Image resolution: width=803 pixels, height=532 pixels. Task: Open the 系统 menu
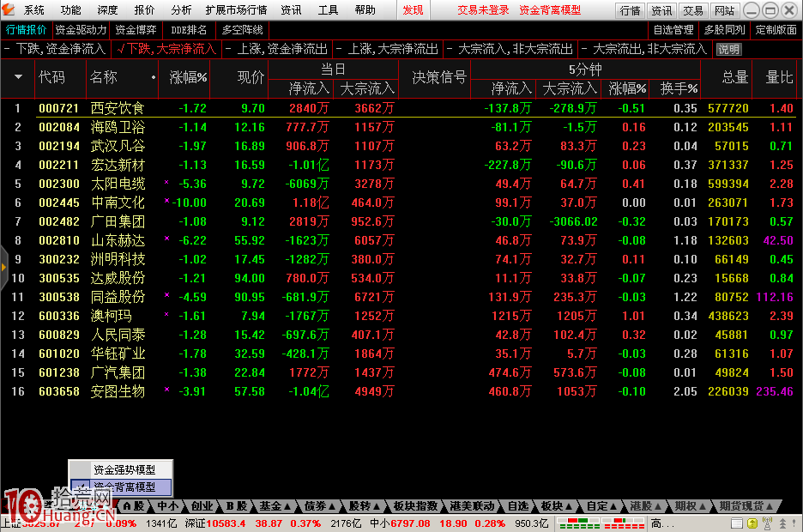[x=33, y=9]
